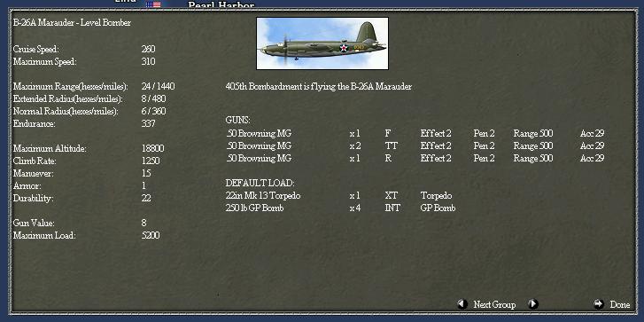Click the Endurance label
The image size is (644, 322).
pyautogui.click(x=34, y=124)
